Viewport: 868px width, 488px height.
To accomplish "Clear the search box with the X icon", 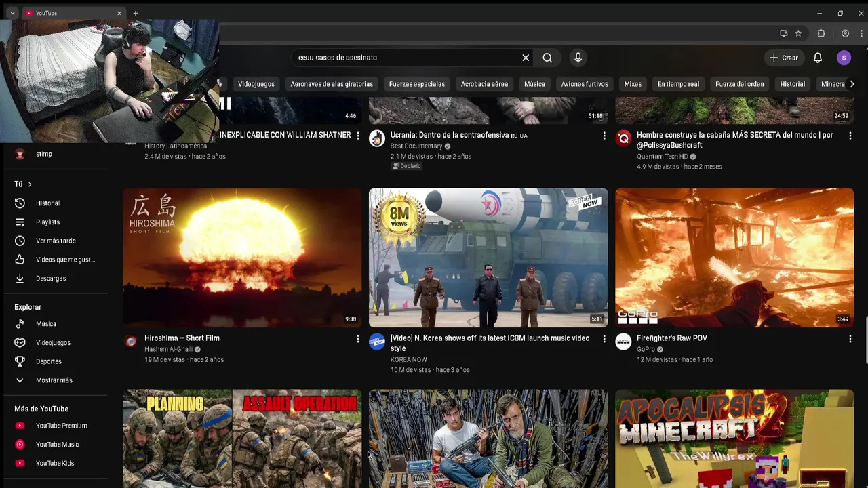I will click(x=526, y=58).
